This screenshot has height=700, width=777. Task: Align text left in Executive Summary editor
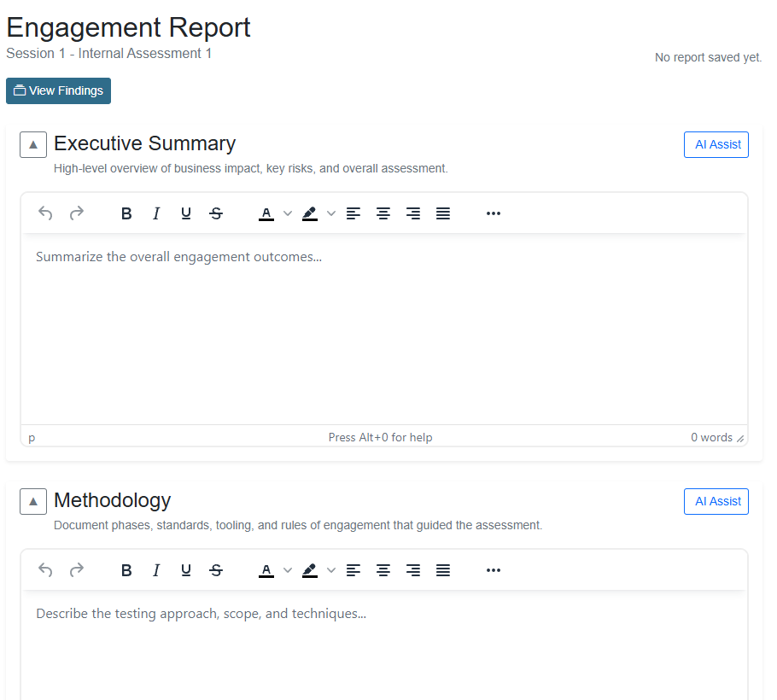click(x=353, y=213)
